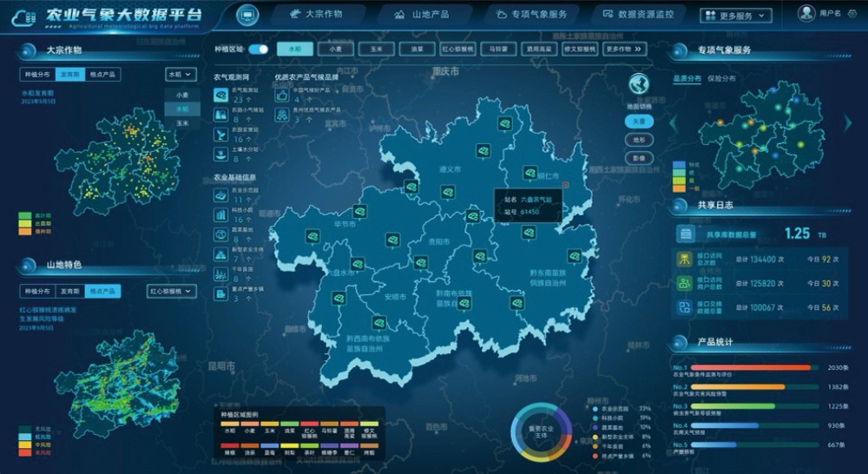Toggle the 玉米 crop filter button
The image size is (868, 474).
coord(377,49)
